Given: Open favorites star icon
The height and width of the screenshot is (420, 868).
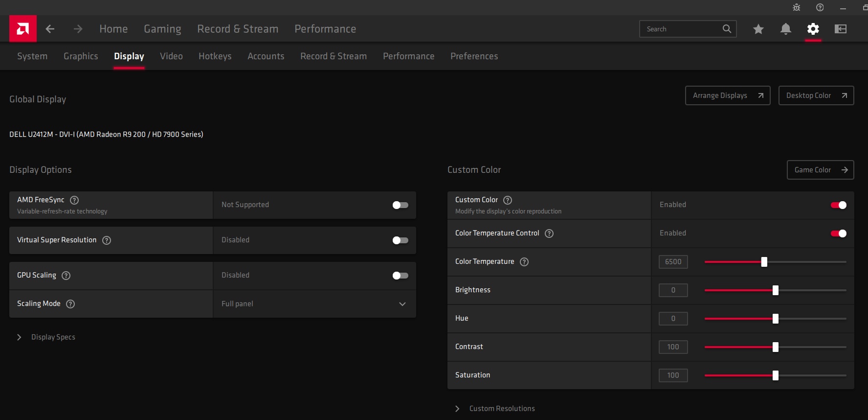Looking at the screenshot, I should tap(758, 29).
